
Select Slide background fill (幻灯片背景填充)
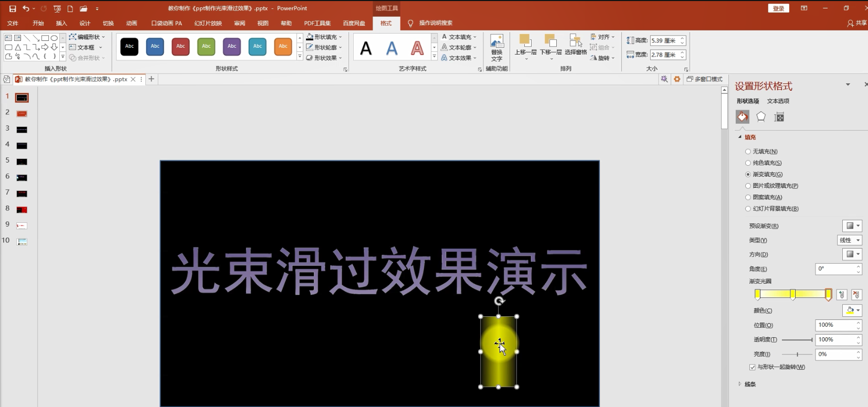point(748,209)
